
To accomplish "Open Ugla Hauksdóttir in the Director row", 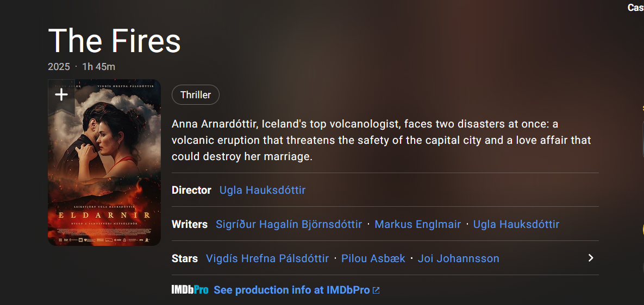I will pyautogui.click(x=262, y=190).
